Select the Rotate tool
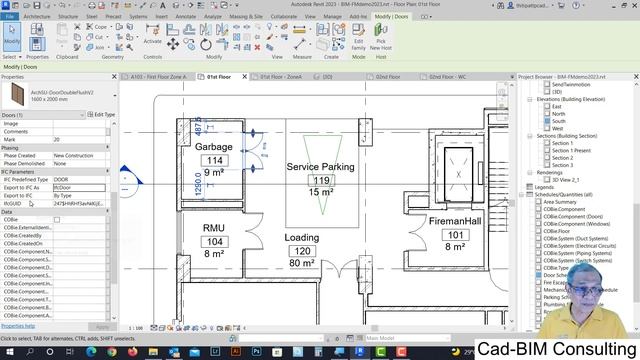The image size is (640, 360). tap(206, 44)
